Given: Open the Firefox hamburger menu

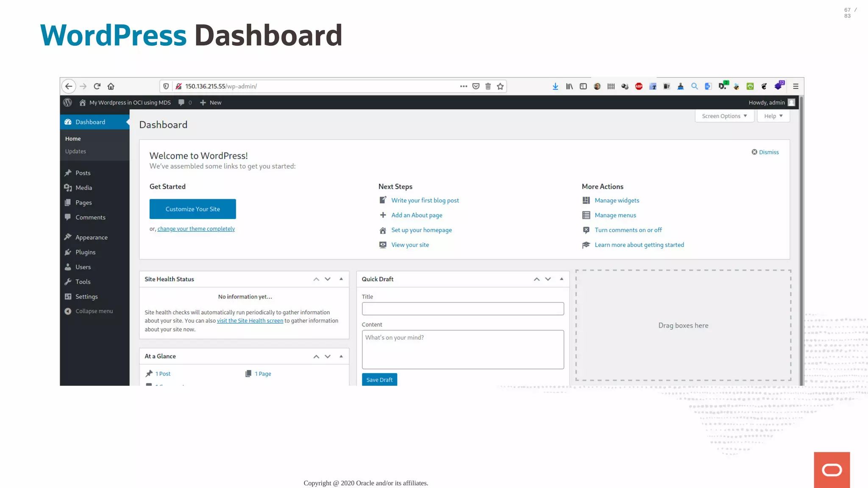Looking at the screenshot, I should [796, 86].
